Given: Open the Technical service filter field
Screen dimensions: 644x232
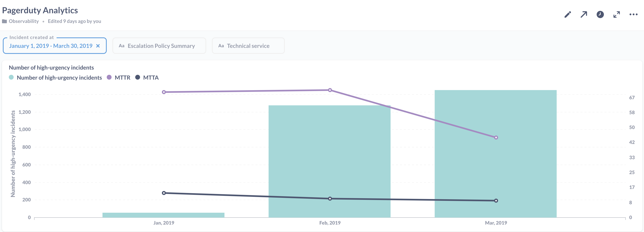Looking at the screenshot, I should coord(248,46).
